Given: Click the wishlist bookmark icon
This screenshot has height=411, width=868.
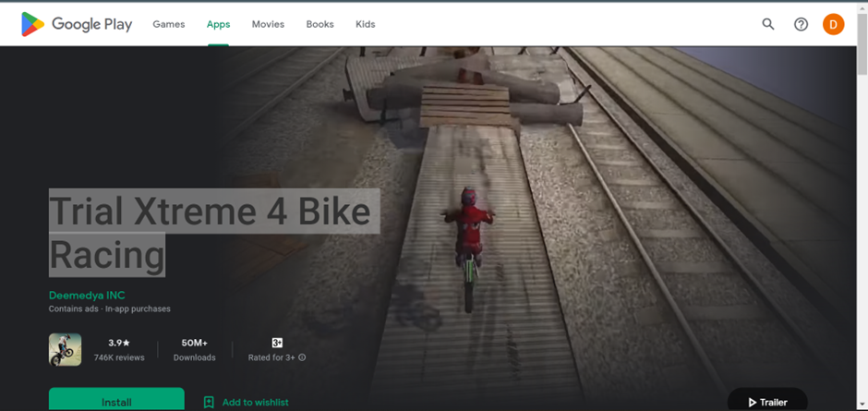Looking at the screenshot, I should (209, 402).
